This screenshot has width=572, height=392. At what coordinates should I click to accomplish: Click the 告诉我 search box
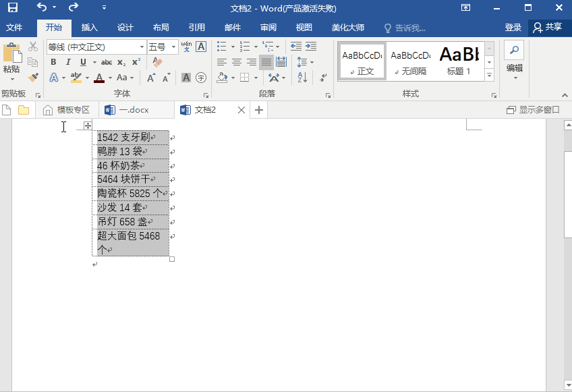point(405,28)
